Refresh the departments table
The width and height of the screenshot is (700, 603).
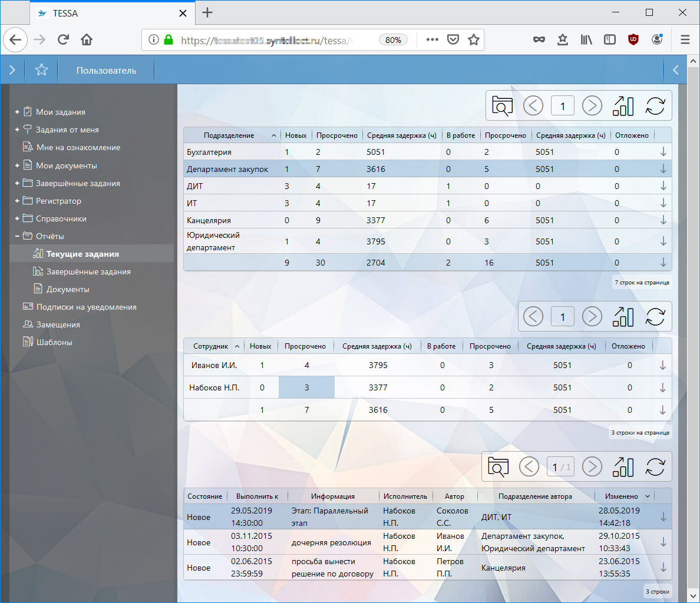tap(655, 106)
